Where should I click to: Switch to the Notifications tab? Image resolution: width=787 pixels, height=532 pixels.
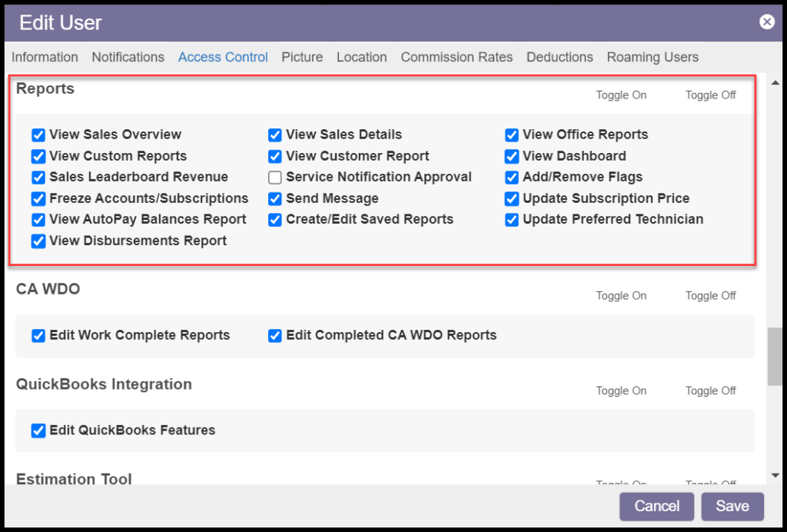click(x=128, y=57)
